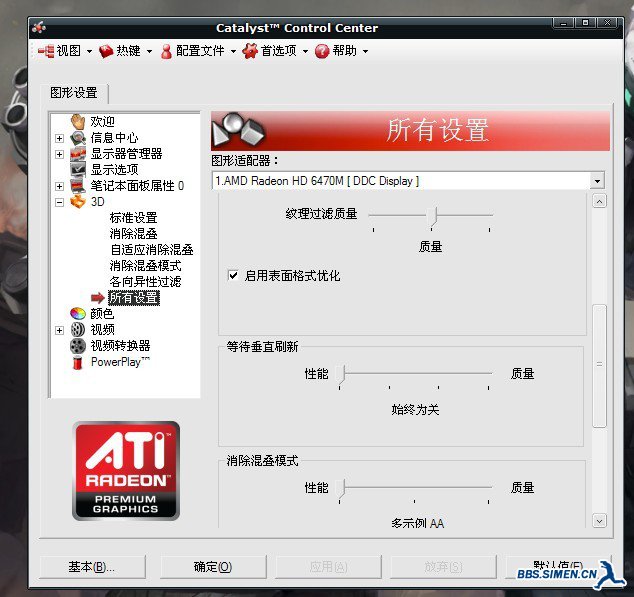Click the 帮助 question mark icon
The height and width of the screenshot is (597, 634).
pyautogui.click(x=322, y=51)
